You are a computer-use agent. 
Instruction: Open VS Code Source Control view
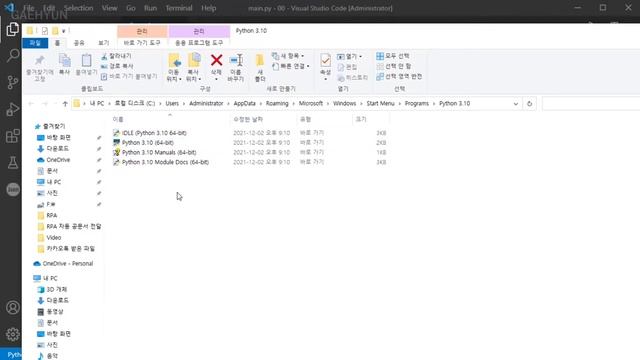click(x=12, y=82)
